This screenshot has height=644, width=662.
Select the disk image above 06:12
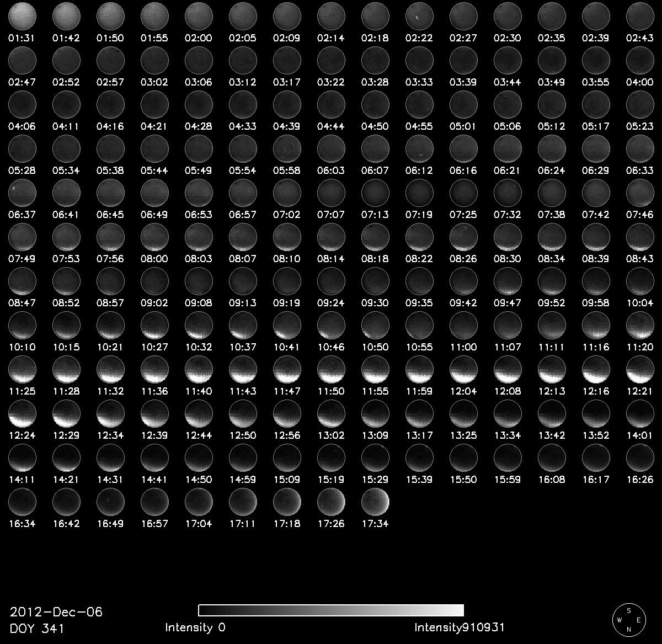pyautogui.click(x=419, y=148)
